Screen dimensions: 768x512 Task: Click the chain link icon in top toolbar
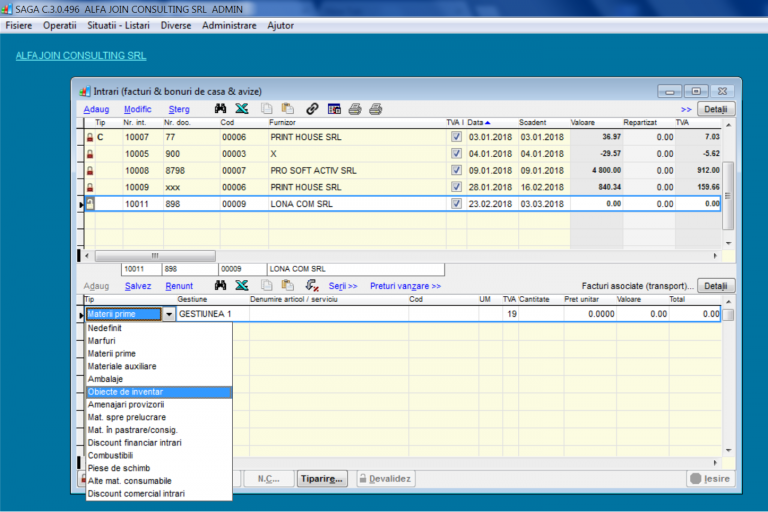coord(312,109)
